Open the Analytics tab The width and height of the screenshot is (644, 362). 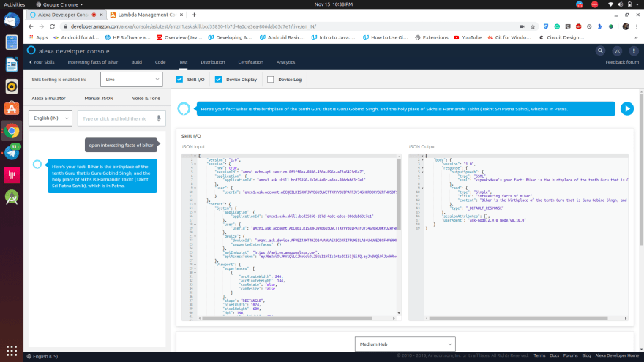point(285,62)
